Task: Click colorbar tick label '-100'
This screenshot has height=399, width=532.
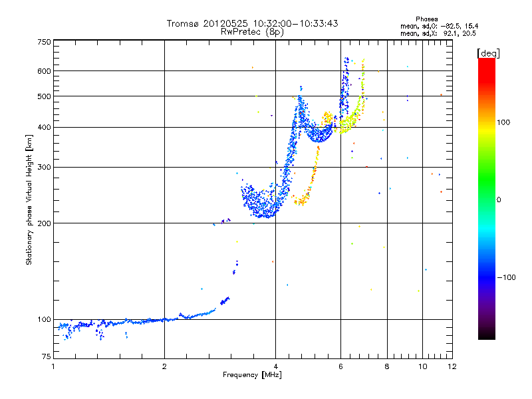Action: pyautogui.click(x=506, y=277)
